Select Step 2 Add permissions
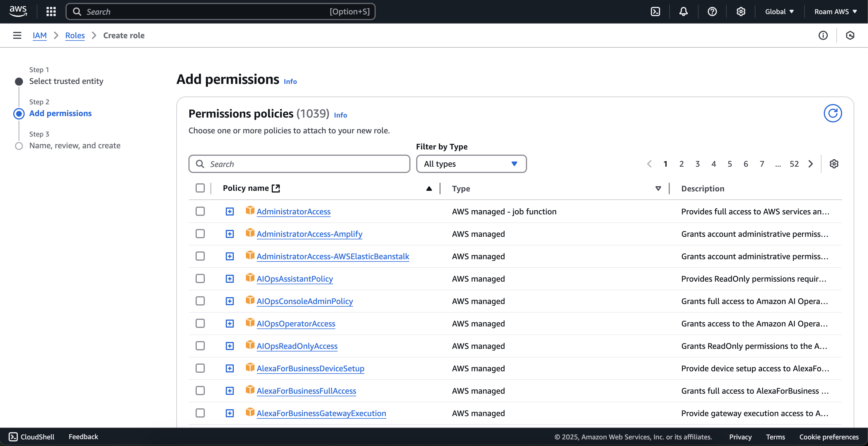868x446 pixels. tap(60, 113)
